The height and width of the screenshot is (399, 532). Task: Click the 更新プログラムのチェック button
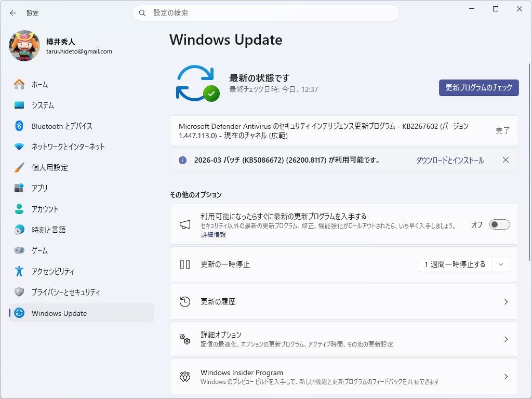click(478, 88)
